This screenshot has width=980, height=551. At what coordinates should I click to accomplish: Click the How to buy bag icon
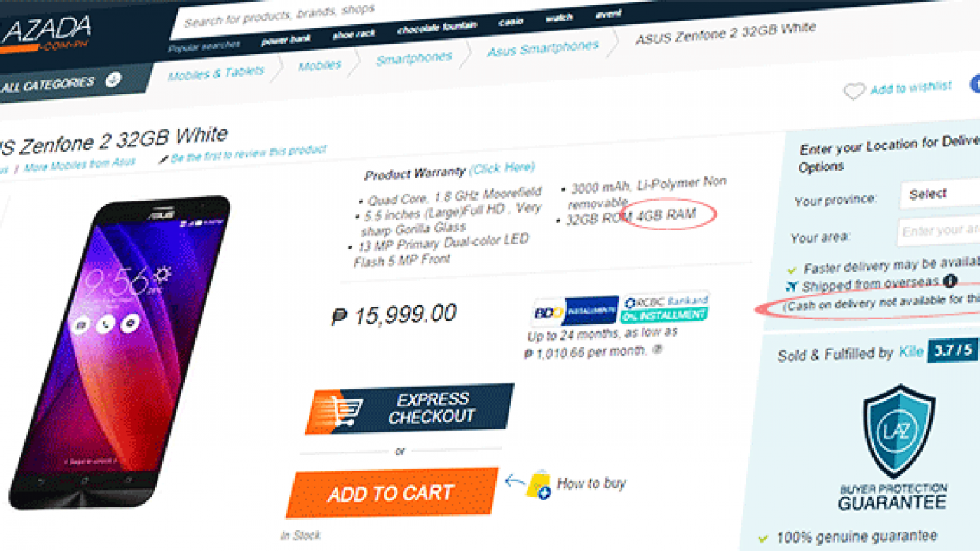(x=539, y=485)
